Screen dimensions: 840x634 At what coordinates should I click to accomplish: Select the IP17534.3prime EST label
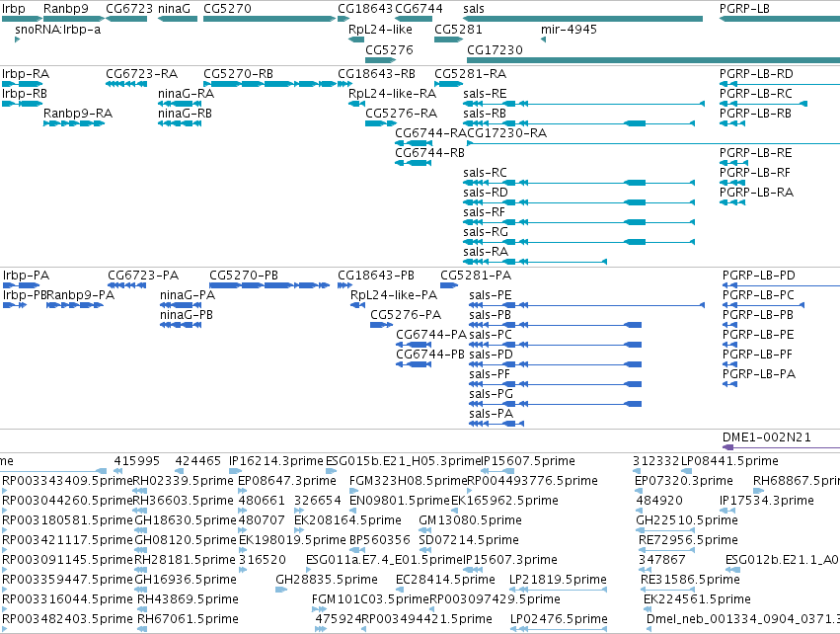tap(766, 501)
